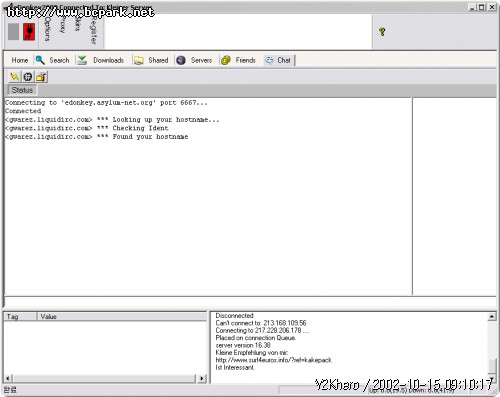Click the 'Can't connect to: 213.168.109.56' entry
Viewport: 500px width, 397px height.
click(261, 323)
